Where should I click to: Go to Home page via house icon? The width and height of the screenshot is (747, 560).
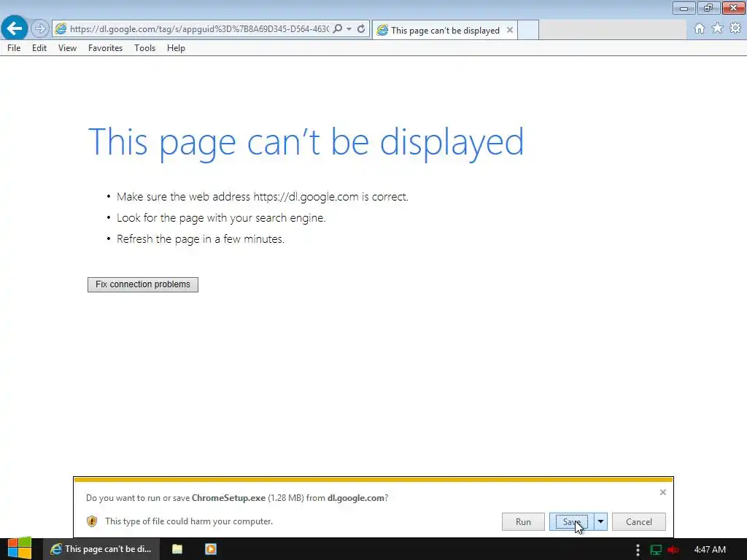click(700, 28)
